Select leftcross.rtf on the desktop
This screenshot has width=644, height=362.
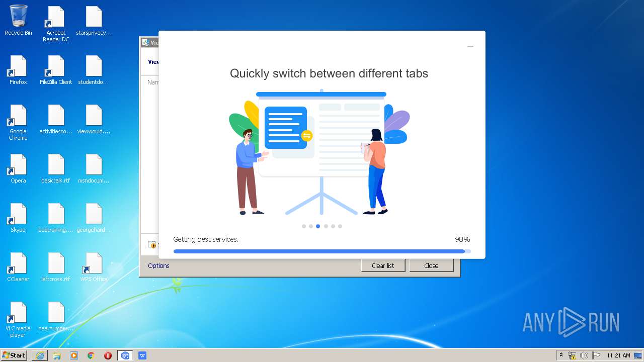pos(56,267)
